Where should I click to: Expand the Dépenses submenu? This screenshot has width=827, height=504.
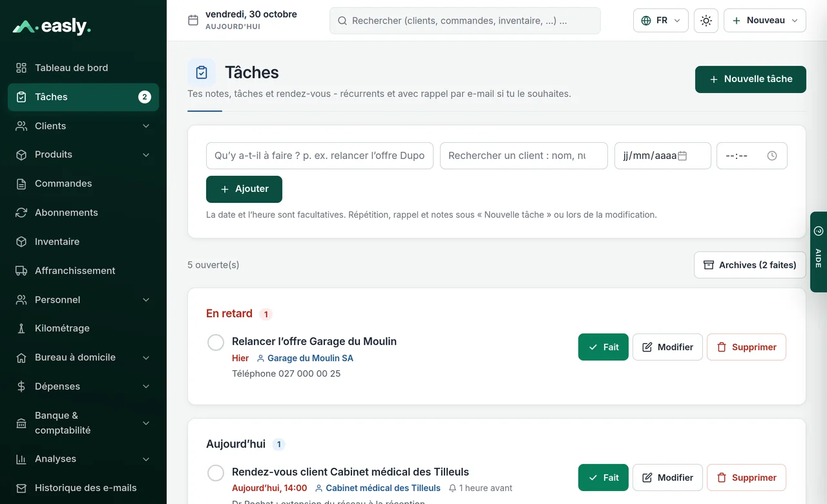(146, 386)
